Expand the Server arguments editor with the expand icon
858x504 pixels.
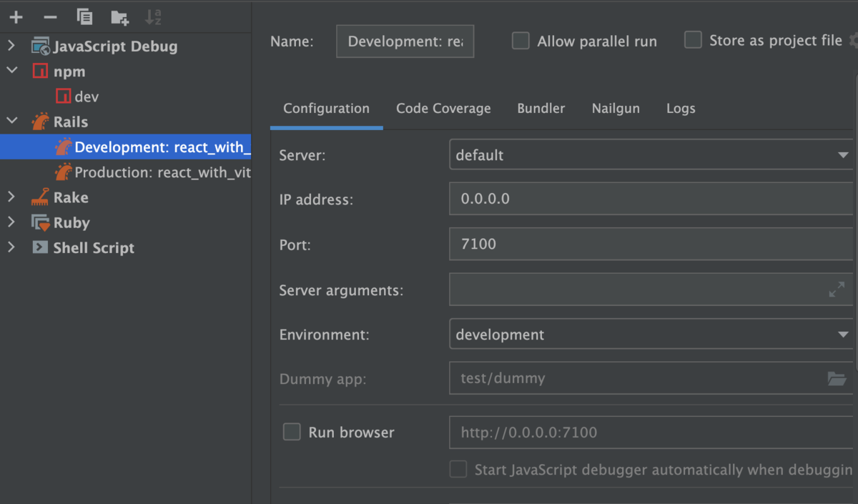(837, 289)
